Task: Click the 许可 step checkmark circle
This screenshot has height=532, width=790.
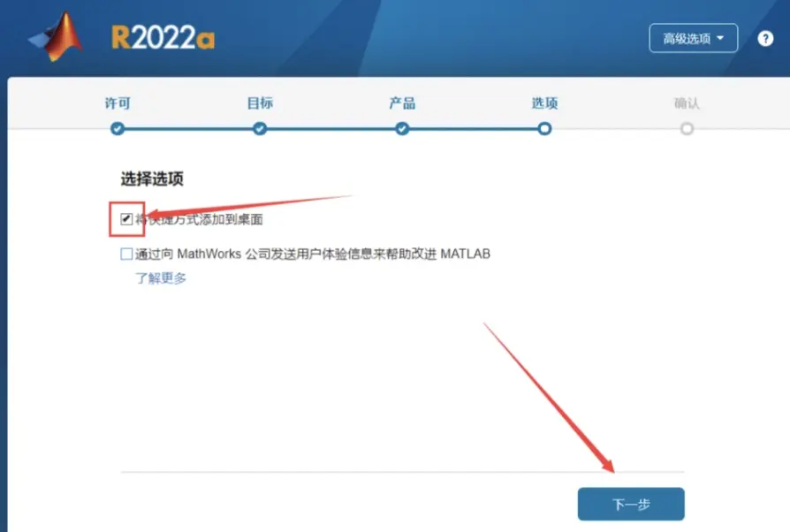Action: (x=118, y=129)
